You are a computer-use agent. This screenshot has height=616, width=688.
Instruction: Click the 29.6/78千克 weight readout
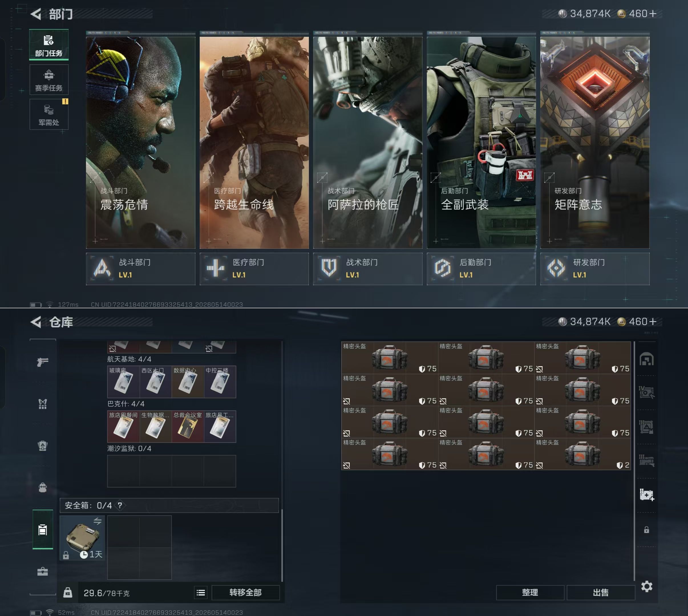(107, 593)
